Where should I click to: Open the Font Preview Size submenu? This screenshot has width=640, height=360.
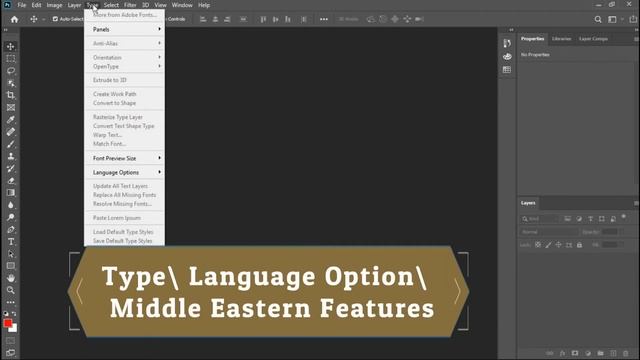[124, 158]
